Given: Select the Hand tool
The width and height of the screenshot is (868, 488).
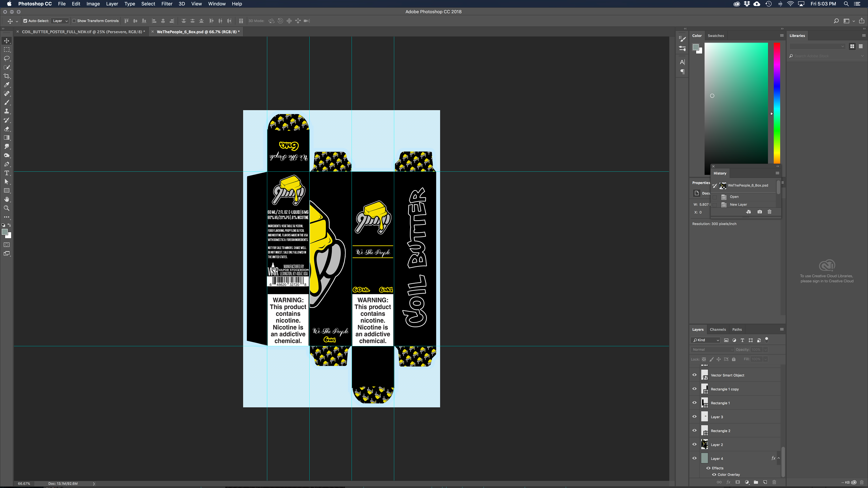Looking at the screenshot, I should pos(7,199).
